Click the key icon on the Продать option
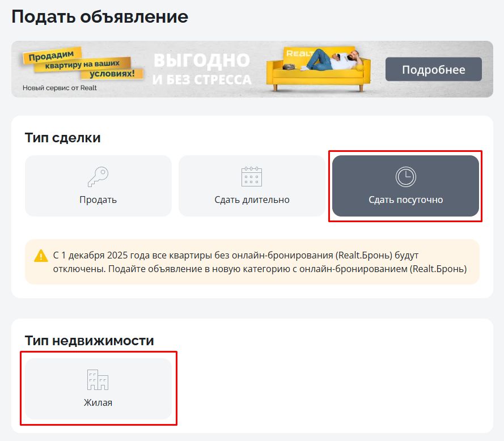The width and height of the screenshot is (504, 441). pyautogui.click(x=98, y=177)
